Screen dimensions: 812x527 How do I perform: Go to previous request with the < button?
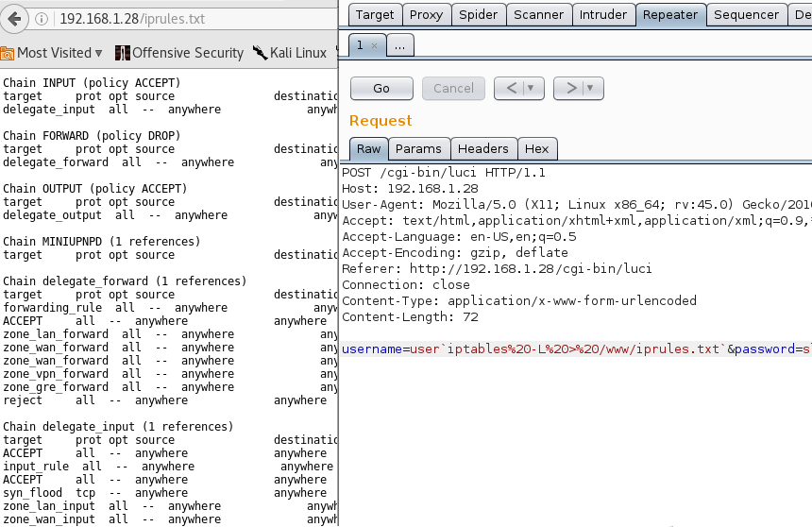(x=511, y=88)
